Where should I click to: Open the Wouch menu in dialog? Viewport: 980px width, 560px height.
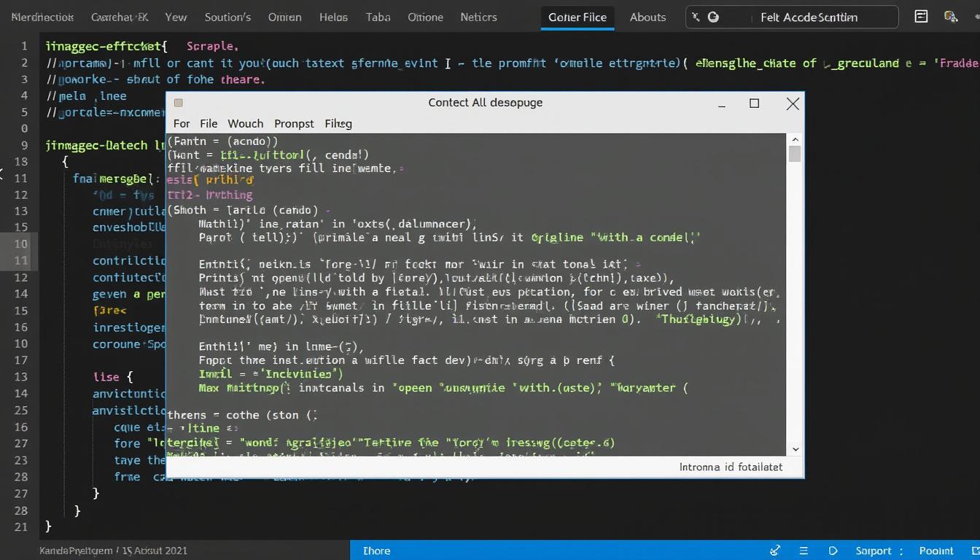pos(245,123)
